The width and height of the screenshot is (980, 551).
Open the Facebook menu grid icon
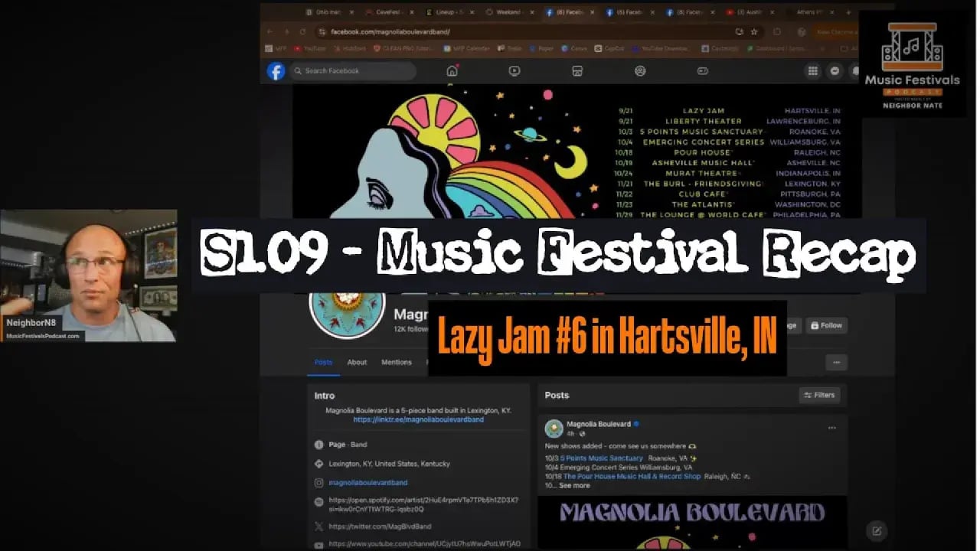tap(813, 71)
